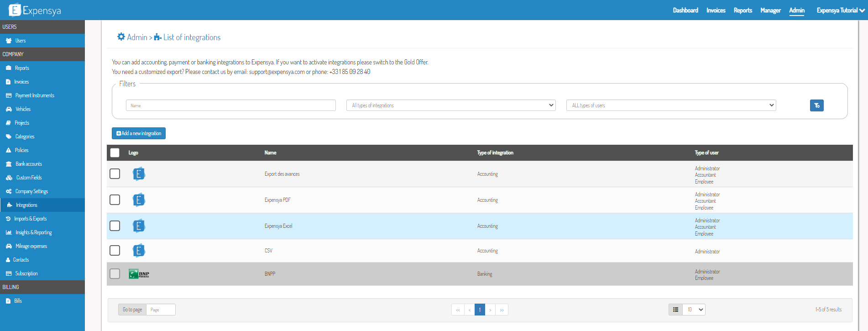Screen dimensions: 868x331
Task: Open the results per page dropdown
Action: pos(694,310)
